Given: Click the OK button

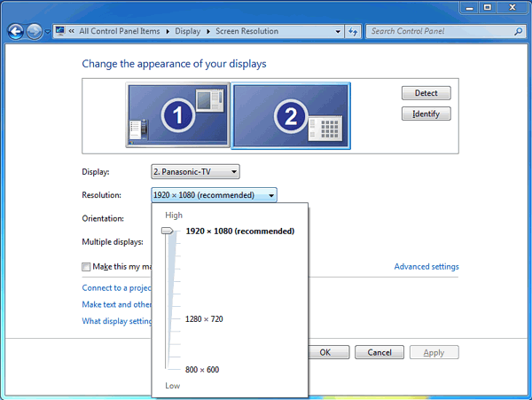Looking at the screenshot, I should click(x=329, y=352).
